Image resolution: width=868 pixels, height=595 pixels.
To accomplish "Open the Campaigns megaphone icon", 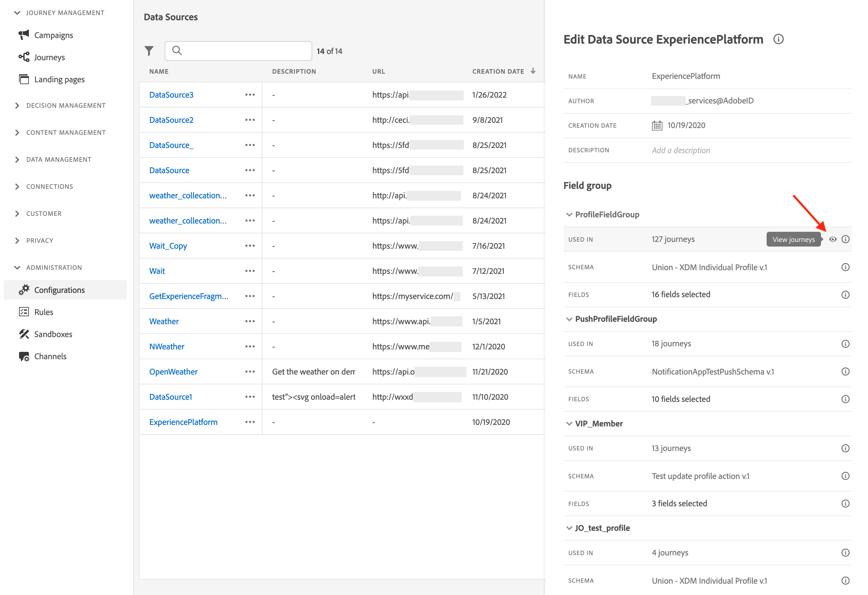I will [24, 35].
